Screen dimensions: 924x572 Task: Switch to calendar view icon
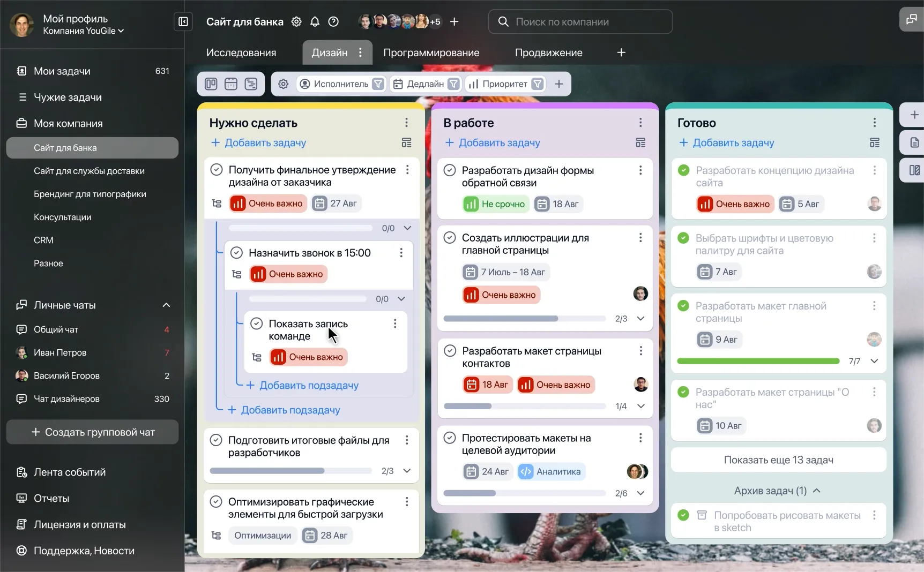[x=231, y=84]
